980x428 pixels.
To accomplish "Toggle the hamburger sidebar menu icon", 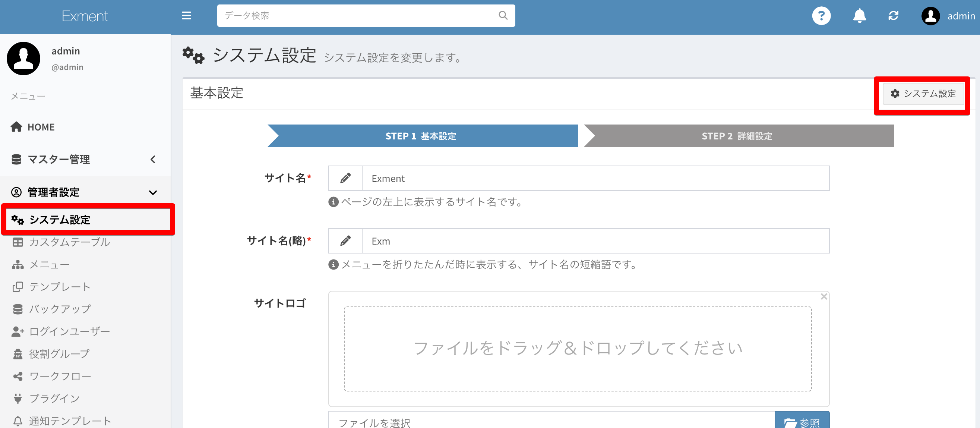I will [186, 16].
